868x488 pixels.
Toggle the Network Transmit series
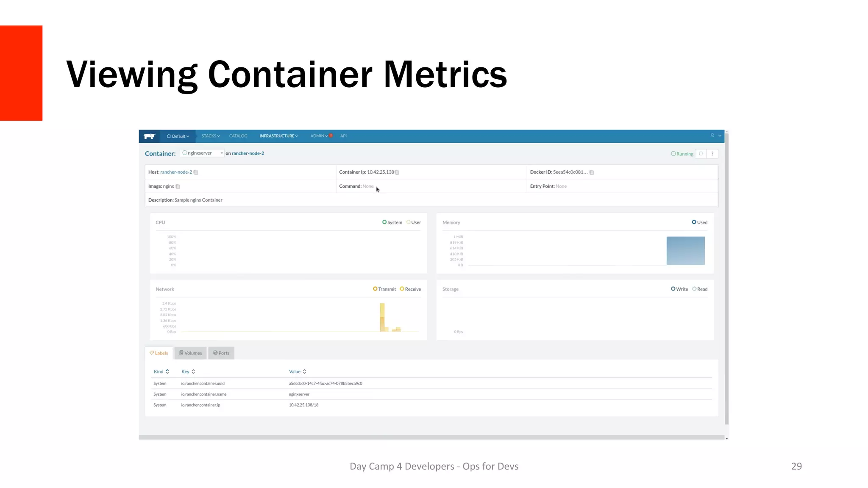(x=384, y=289)
